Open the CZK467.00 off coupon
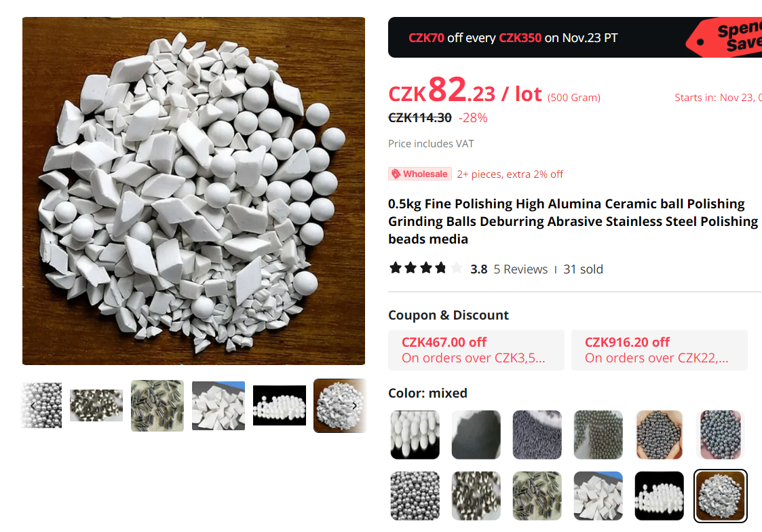This screenshot has height=532, width=762. point(476,350)
